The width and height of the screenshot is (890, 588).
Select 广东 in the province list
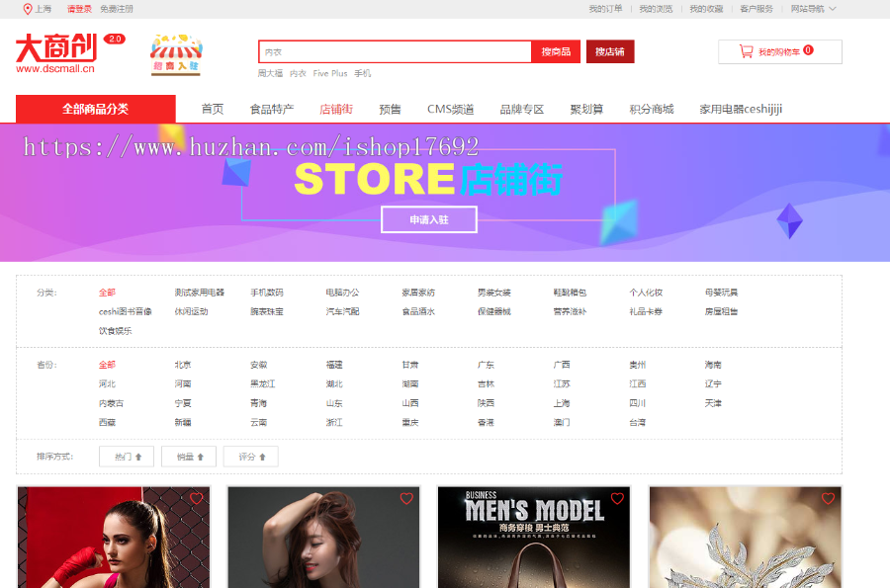486,364
